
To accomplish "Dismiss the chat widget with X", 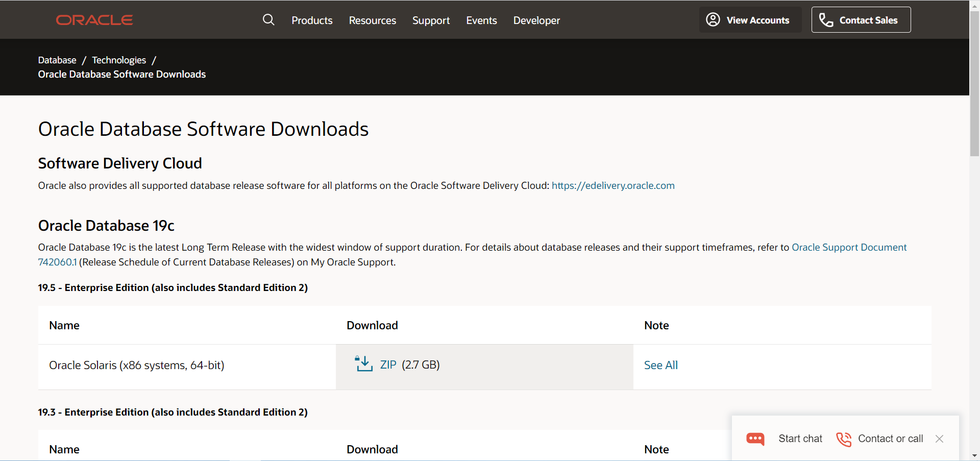I will point(939,439).
